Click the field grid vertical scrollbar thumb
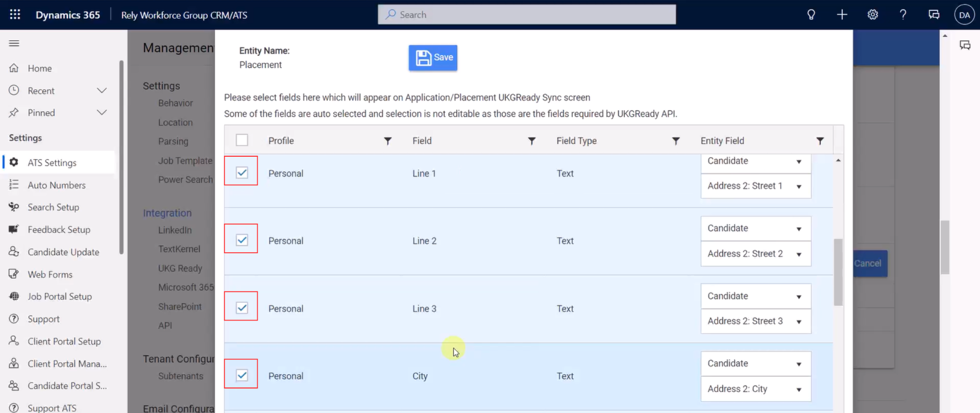This screenshot has height=413, width=980. pyautogui.click(x=838, y=272)
